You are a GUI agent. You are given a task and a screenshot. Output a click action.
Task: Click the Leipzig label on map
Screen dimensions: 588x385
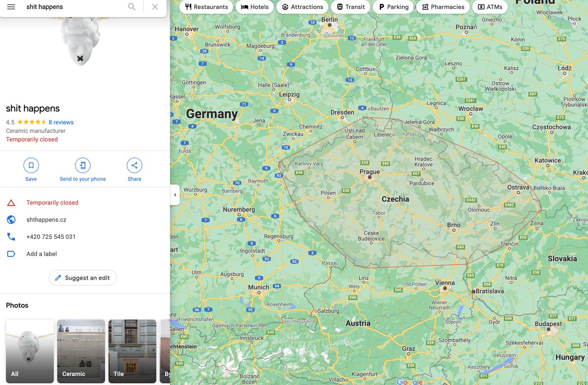pyautogui.click(x=289, y=94)
